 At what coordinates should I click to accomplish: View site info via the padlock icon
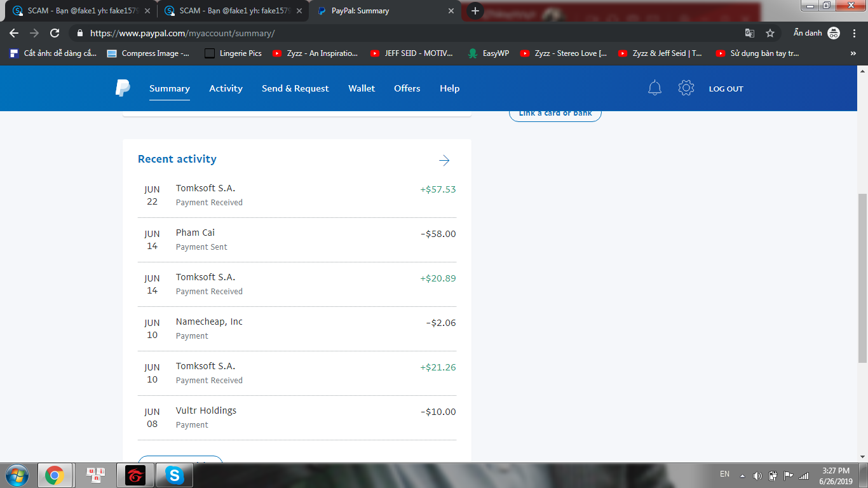[80, 33]
